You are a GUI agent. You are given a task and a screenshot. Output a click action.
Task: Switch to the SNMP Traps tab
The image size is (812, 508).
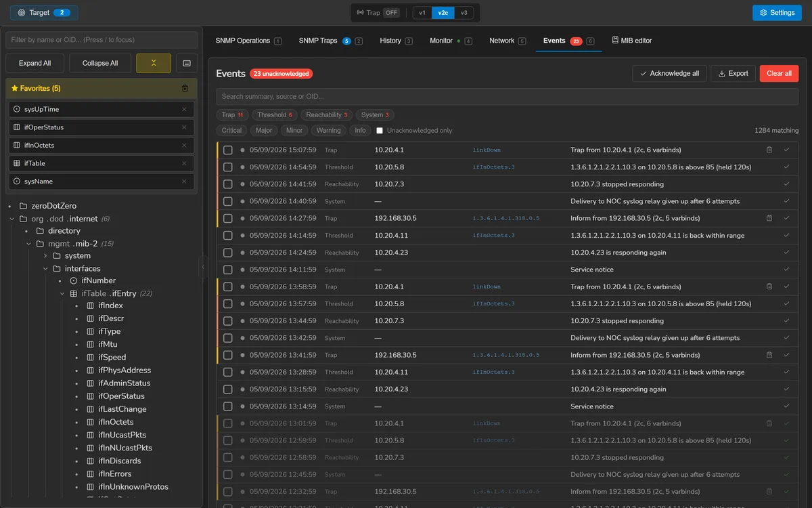tap(331, 41)
